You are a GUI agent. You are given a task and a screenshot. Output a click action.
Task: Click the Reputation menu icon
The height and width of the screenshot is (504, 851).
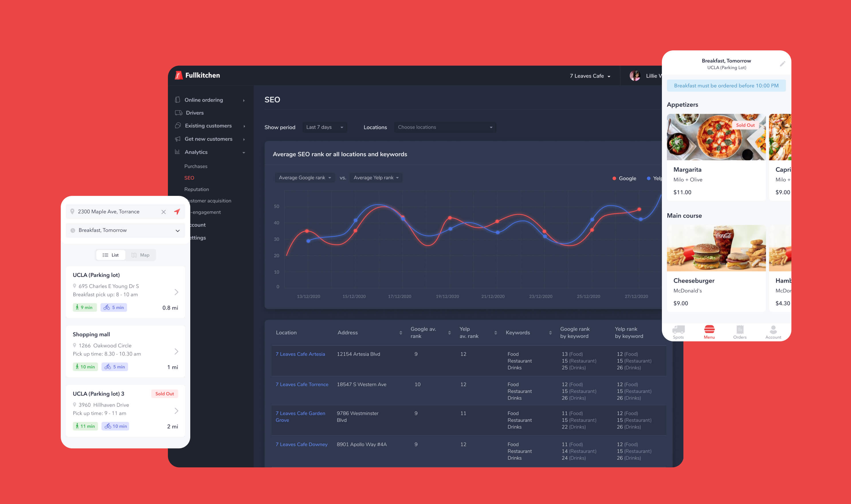coord(197,189)
